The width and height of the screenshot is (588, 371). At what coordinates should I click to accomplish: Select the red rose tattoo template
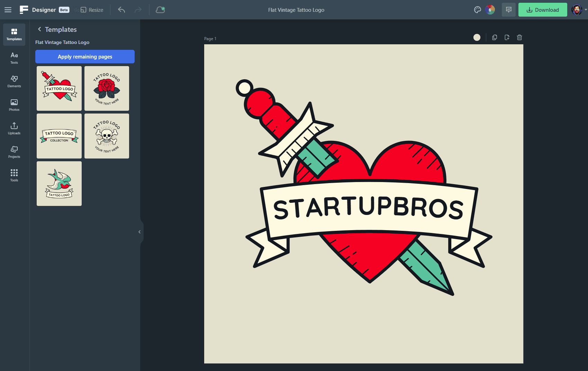pyautogui.click(x=107, y=89)
